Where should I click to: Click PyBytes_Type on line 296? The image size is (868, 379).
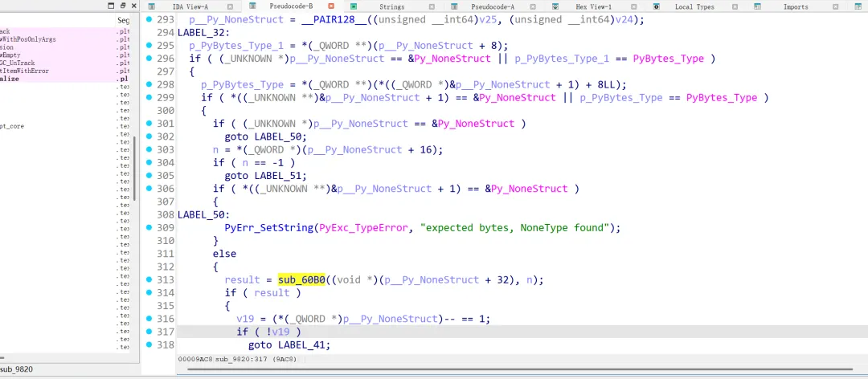point(668,59)
